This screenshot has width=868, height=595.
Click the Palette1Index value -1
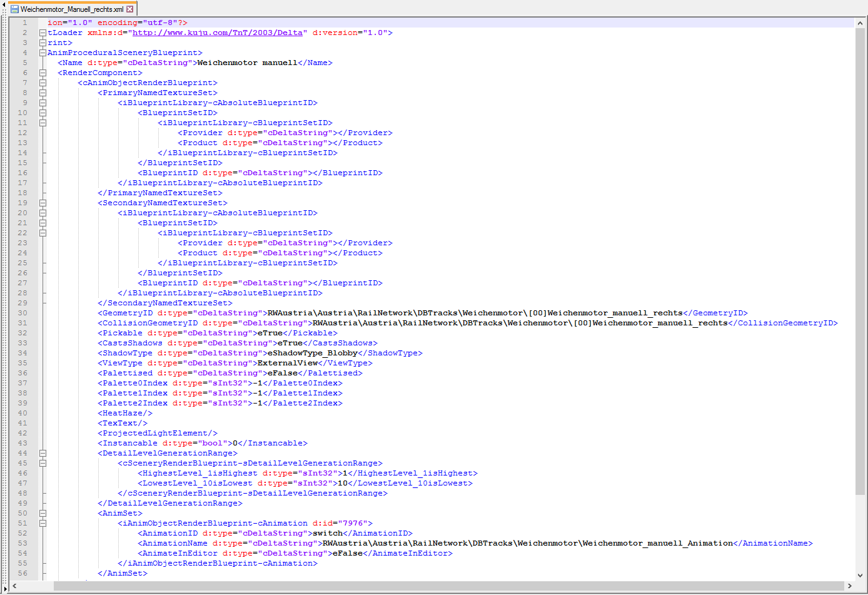pyautogui.click(x=258, y=393)
